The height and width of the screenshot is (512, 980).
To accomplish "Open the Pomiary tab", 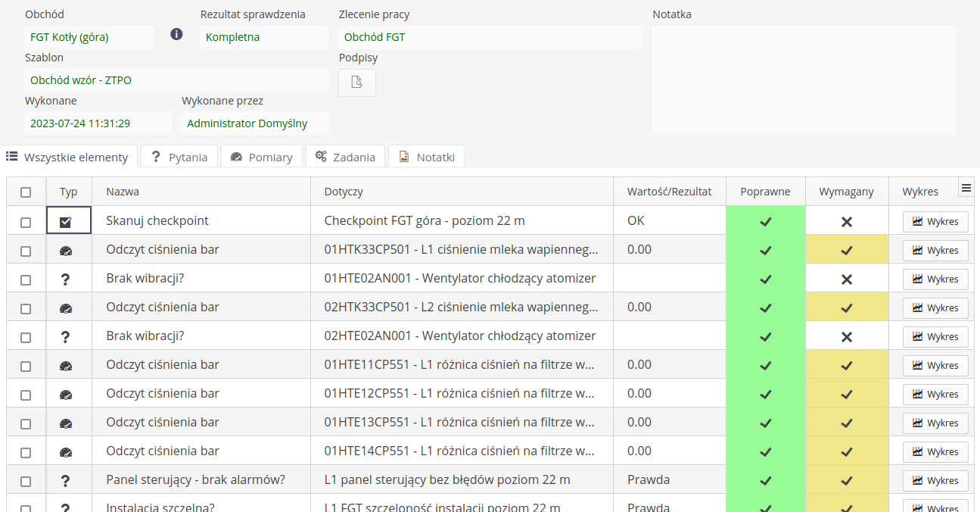I will pos(262,157).
